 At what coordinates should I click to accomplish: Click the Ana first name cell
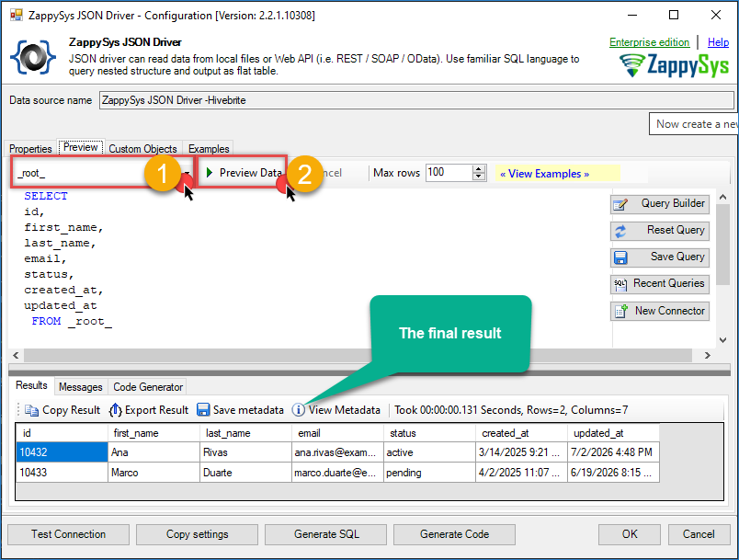(x=155, y=452)
